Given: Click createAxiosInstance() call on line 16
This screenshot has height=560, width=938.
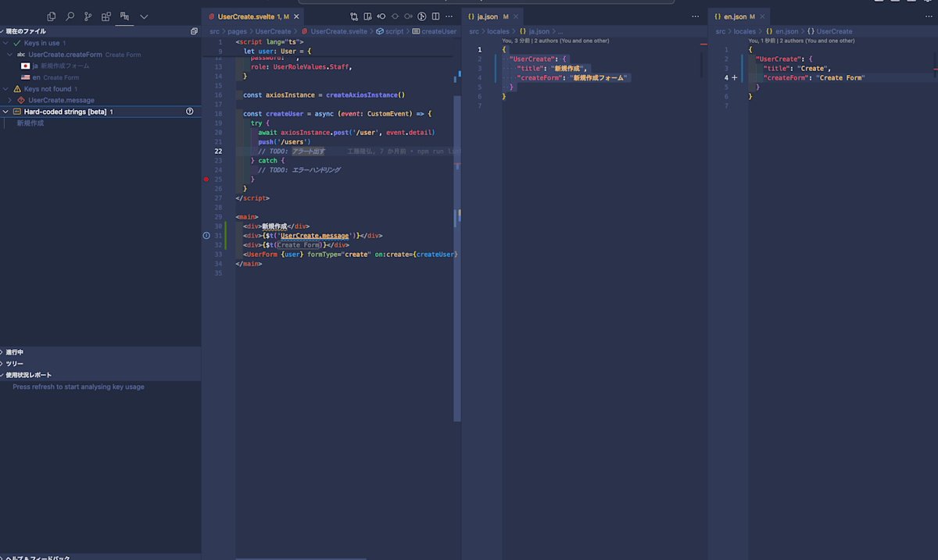Looking at the screenshot, I should point(365,95).
